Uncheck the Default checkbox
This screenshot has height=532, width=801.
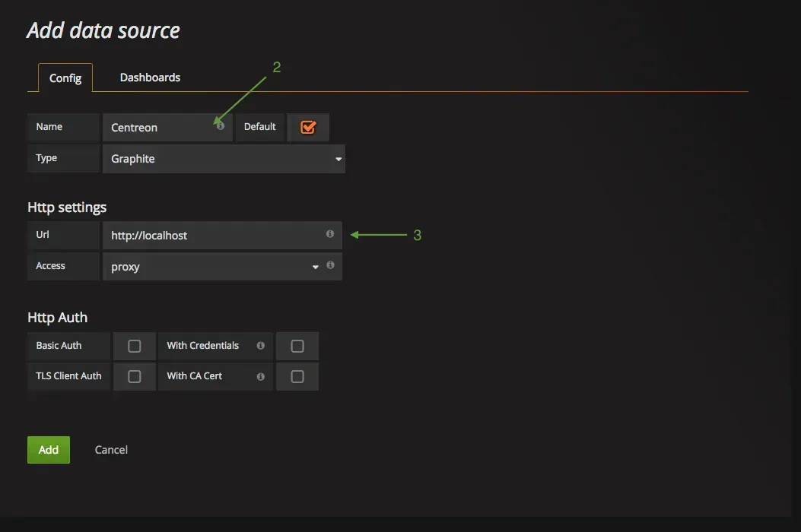(x=308, y=127)
